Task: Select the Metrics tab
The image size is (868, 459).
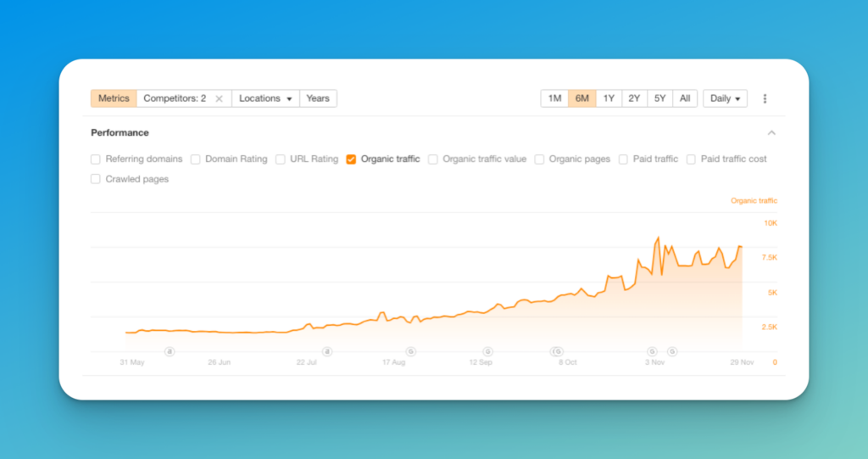Action: 114,98
